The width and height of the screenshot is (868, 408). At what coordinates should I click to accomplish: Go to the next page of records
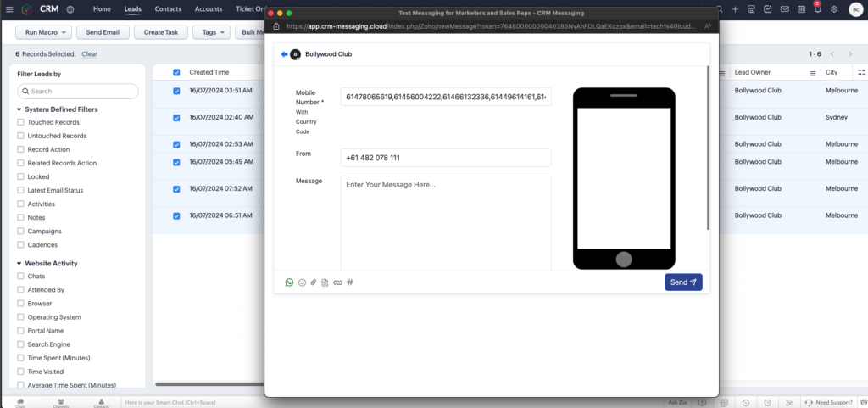point(850,54)
